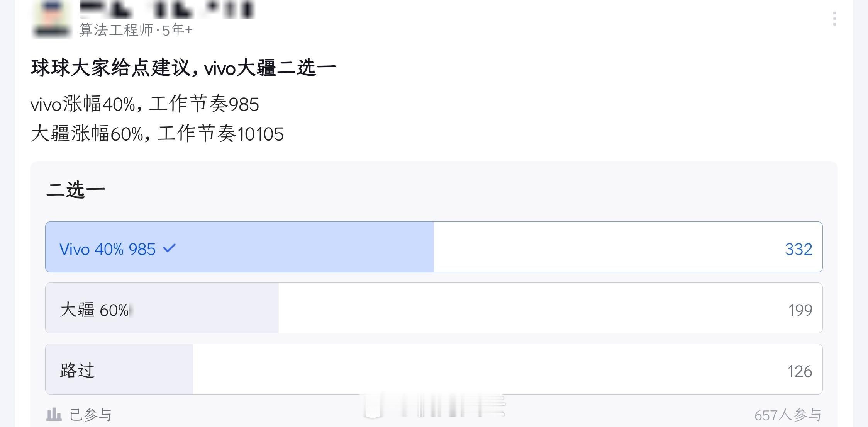The image size is (868, 427).
Task: Open the post title about vivo大疆二选一
Action: (x=181, y=68)
